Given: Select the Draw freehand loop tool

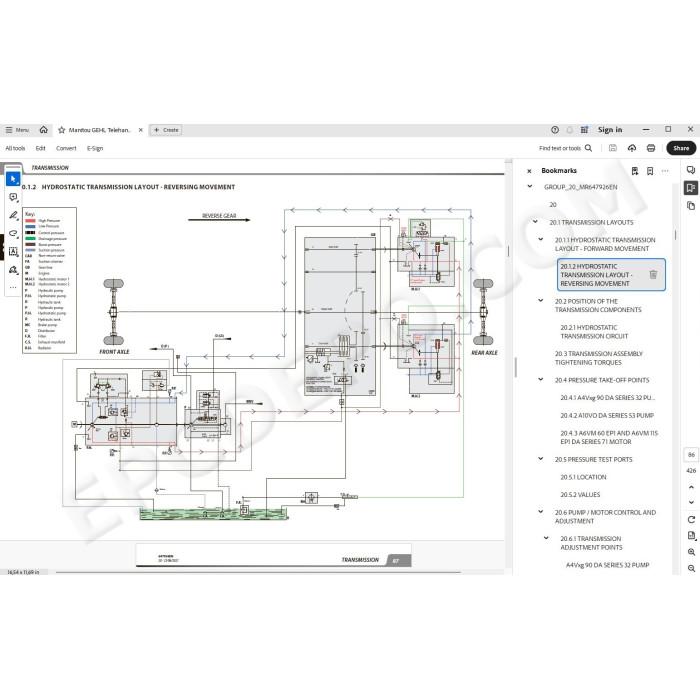Looking at the screenshot, I should pos(13,233).
